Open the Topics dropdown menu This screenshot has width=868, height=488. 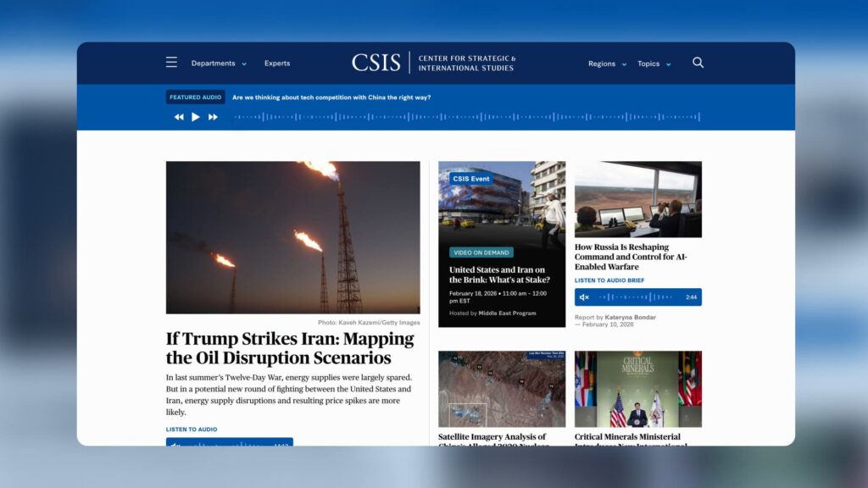[x=654, y=64]
